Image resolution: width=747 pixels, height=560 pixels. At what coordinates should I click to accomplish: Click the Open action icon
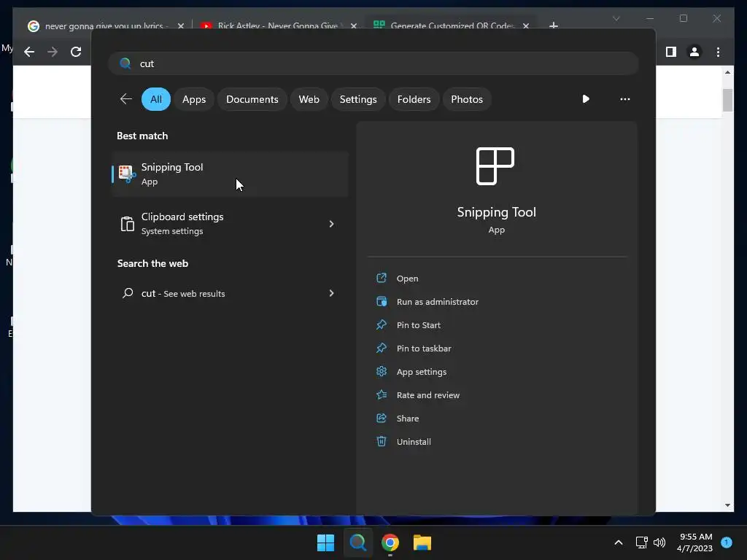(x=381, y=278)
